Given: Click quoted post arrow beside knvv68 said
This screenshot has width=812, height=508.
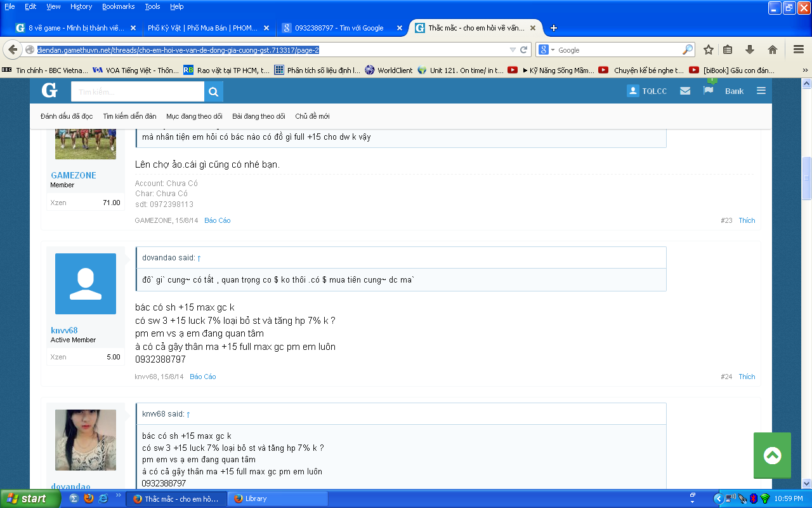Looking at the screenshot, I should tap(188, 414).
